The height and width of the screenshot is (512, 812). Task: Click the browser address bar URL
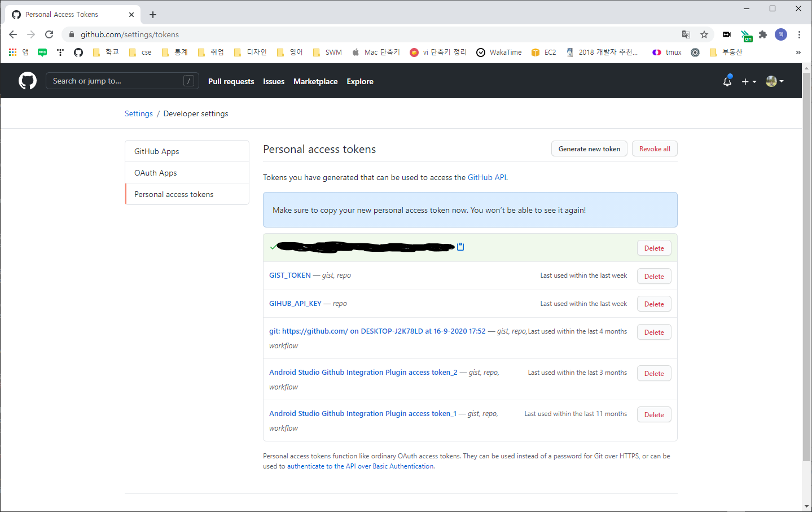pyautogui.click(x=130, y=34)
